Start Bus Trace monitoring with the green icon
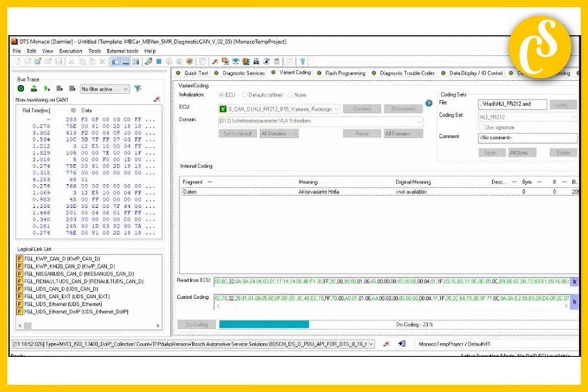588x392 pixels. point(20,88)
